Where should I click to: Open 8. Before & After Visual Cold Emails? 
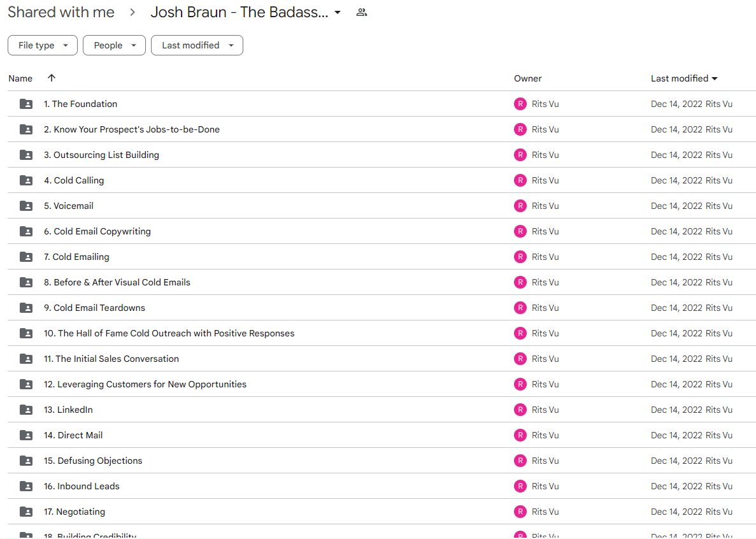click(117, 282)
